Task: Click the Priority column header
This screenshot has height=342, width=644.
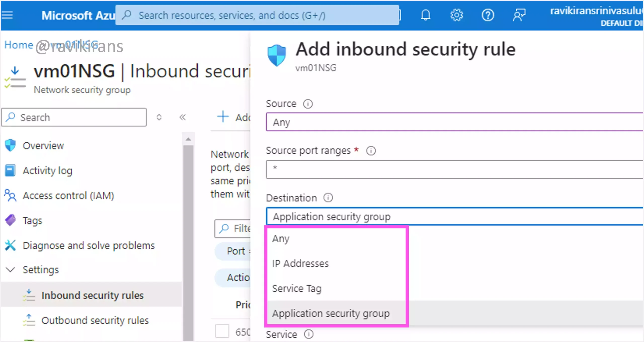Action: tap(243, 305)
